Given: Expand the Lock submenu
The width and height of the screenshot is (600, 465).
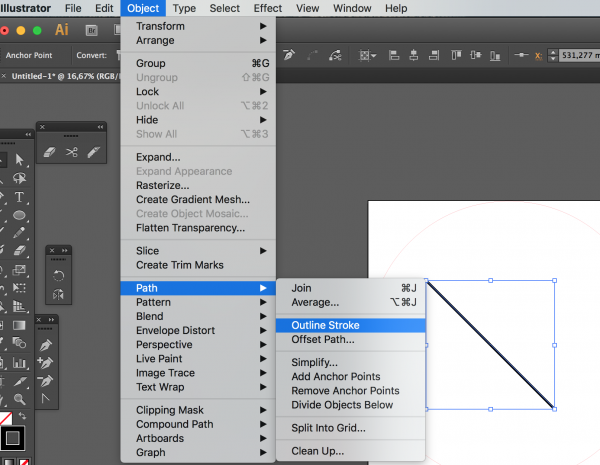Looking at the screenshot, I should [198, 91].
